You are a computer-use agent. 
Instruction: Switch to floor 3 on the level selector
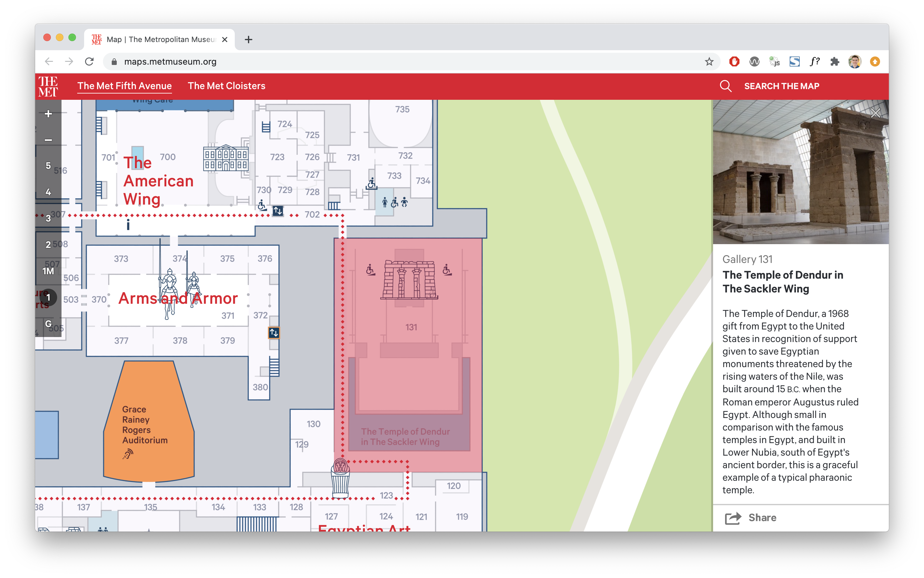click(x=48, y=218)
